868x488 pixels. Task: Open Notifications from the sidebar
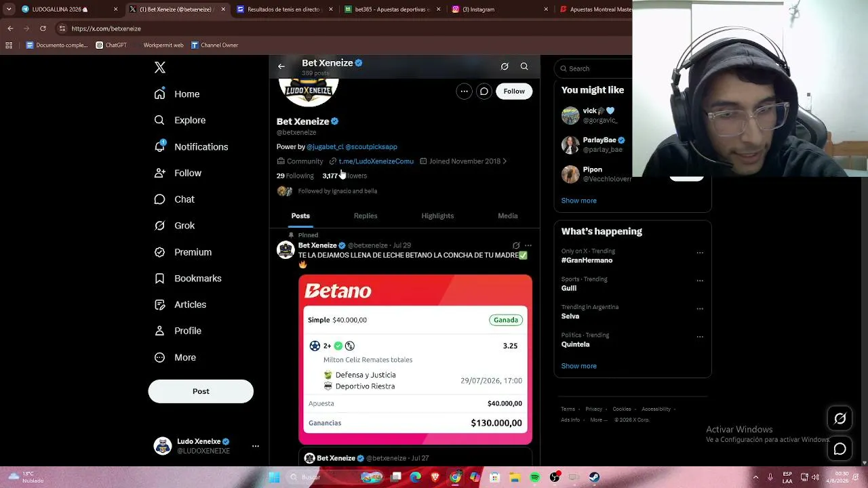tap(191, 146)
